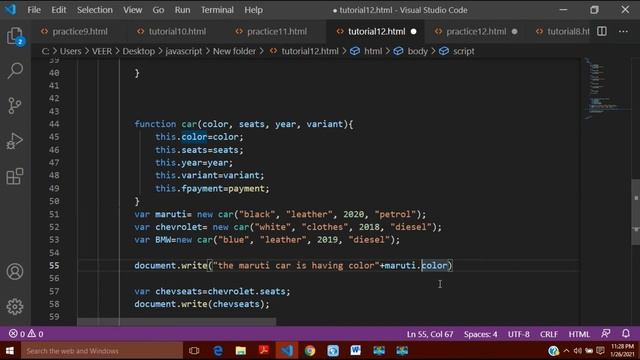Open the Run menu

click(x=182, y=10)
